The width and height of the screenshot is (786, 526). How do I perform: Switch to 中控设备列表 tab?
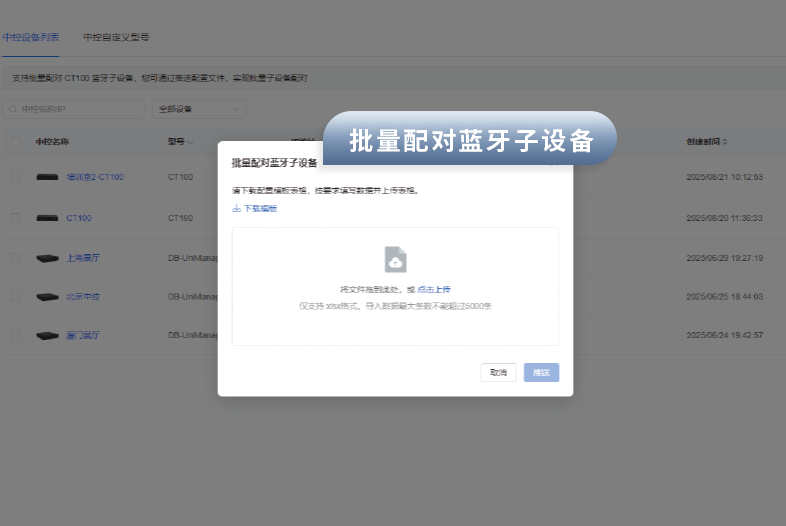tap(31, 37)
